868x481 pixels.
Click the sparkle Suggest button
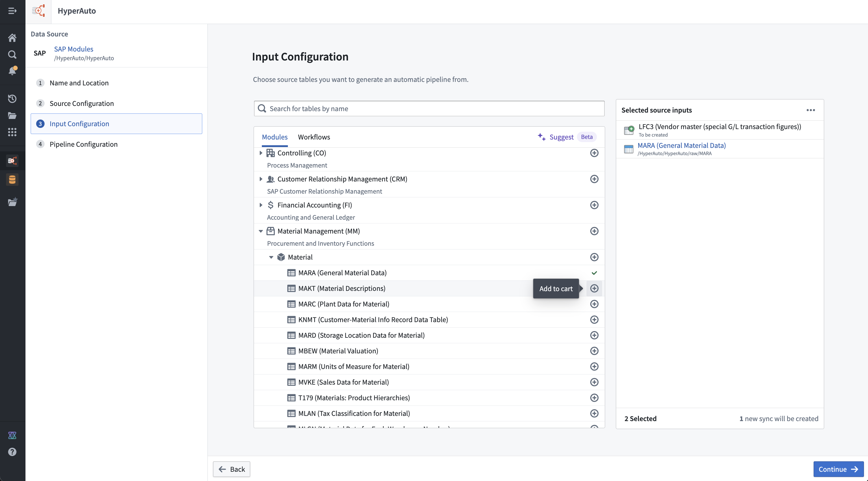click(556, 137)
